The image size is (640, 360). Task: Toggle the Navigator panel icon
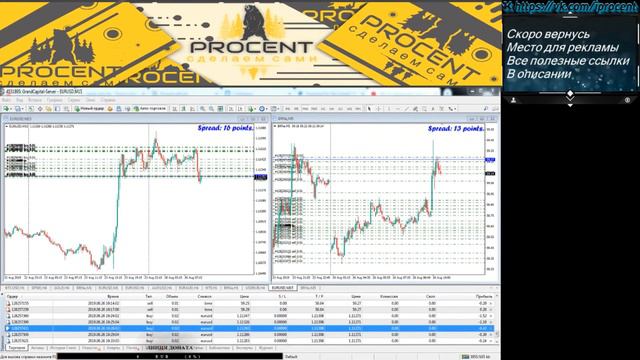point(49,109)
